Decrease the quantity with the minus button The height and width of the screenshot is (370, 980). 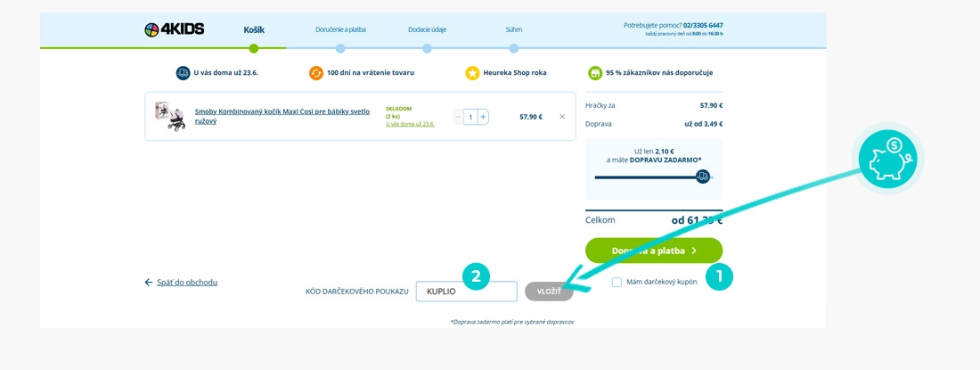[x=458, y=117]
